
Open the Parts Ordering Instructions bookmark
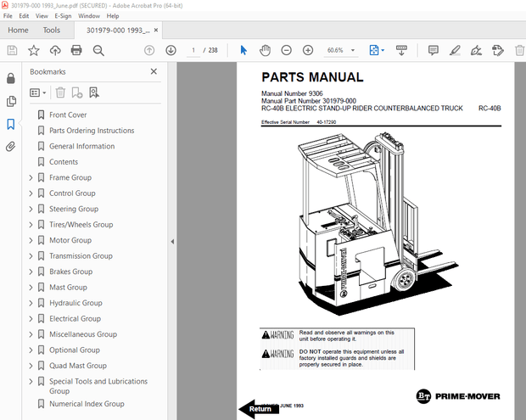point(92,131)
